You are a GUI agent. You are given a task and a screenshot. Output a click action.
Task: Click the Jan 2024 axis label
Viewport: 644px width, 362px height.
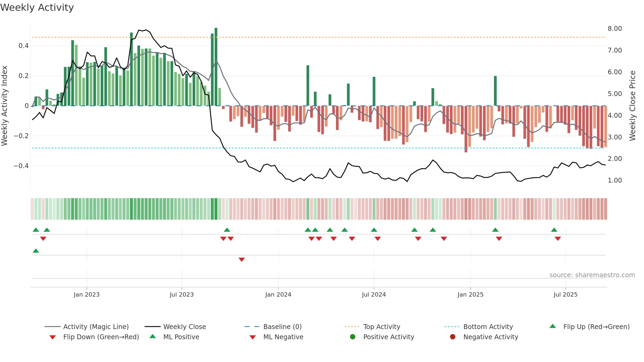coord(278,294)
